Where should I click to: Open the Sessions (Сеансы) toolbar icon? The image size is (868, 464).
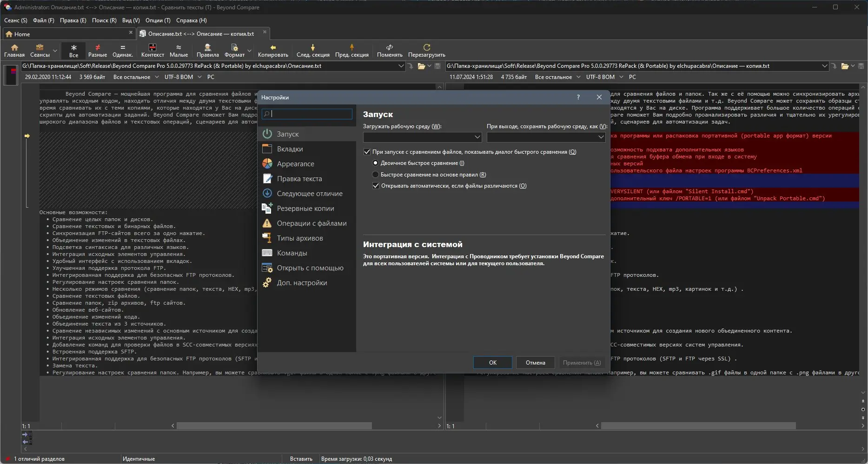click(x=40, y=48)
